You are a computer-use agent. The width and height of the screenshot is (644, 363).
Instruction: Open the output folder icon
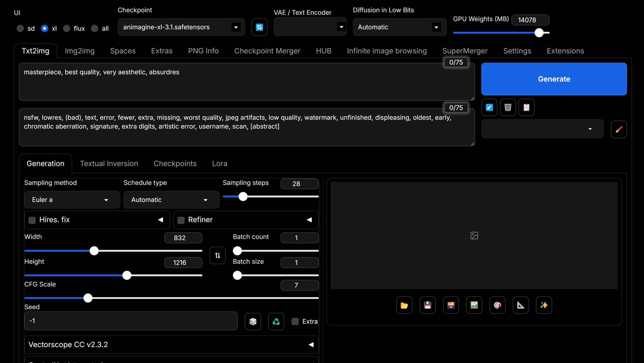tap(404, 305)
